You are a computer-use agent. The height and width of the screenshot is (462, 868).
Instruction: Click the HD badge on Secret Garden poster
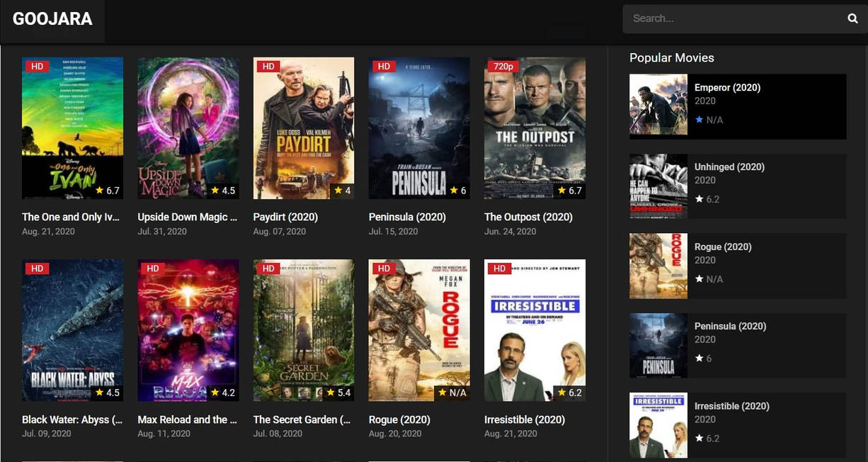[268, 269]
